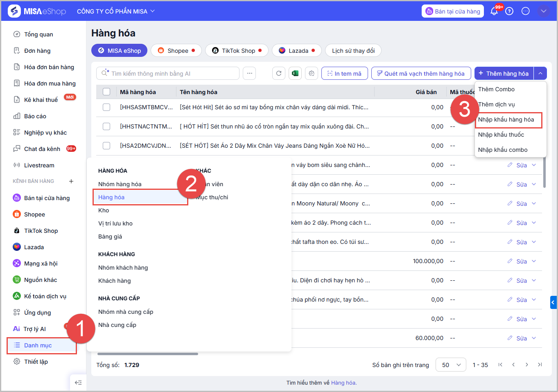Select Nhập khẩu combo menu item

[x=503, y=150]
